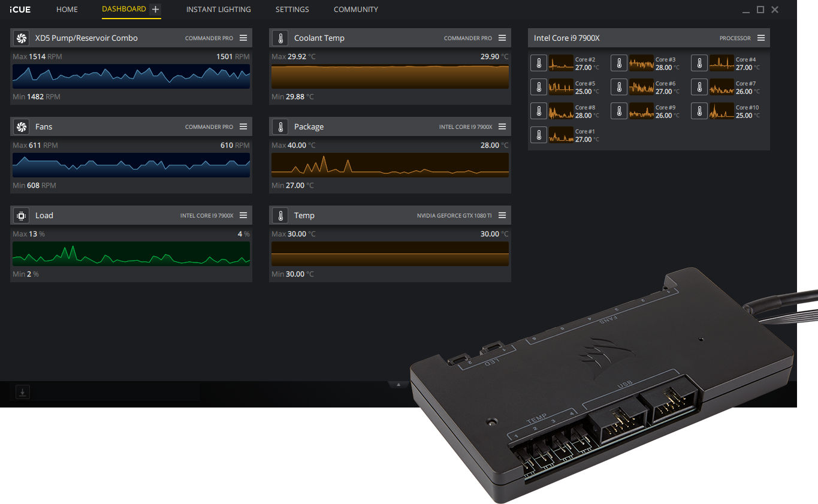Open Instant Lighting tab
This screenshot has width=818, height=504.
click(219, 10)
